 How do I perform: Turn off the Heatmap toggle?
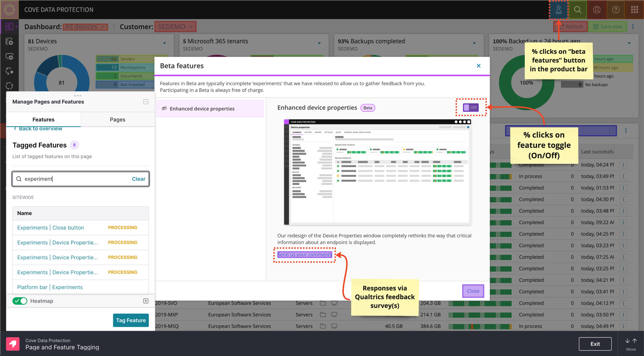pos(20,301)
